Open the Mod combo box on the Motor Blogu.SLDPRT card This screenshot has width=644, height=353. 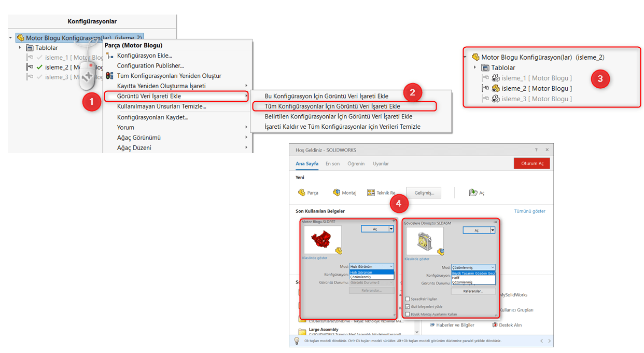[x=371, y=266]
